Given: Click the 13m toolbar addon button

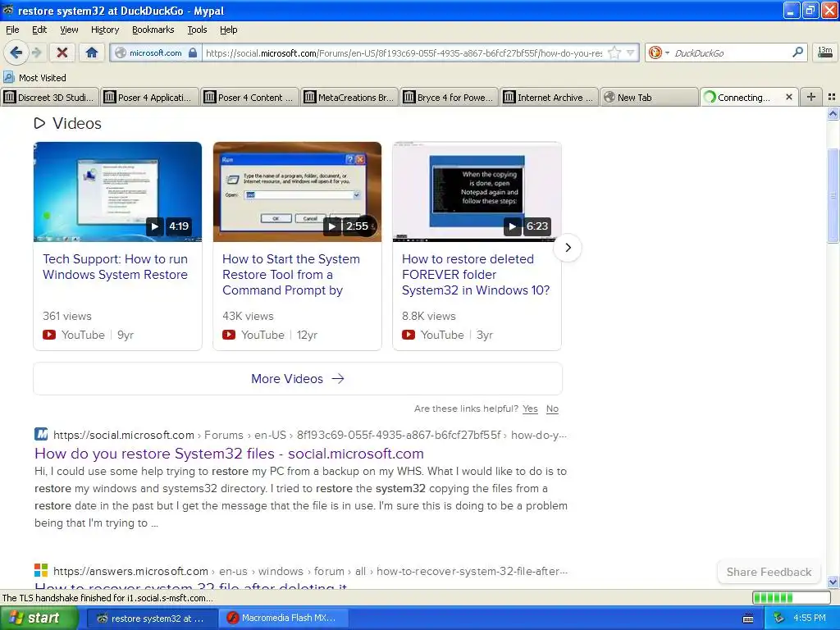Looking at the screenshot, I should [825, 52].
